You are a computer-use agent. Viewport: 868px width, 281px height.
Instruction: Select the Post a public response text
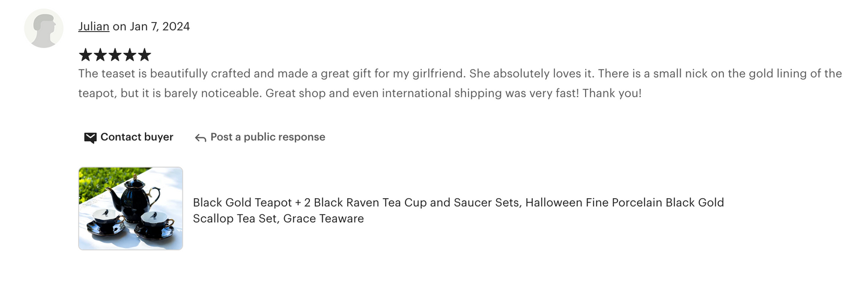pos(267,137)
